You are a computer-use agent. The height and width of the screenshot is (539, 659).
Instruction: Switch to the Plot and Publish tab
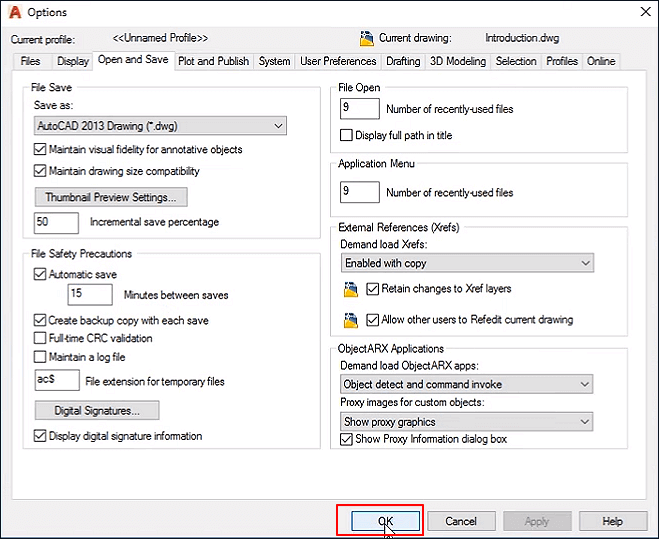click(213, 61)
